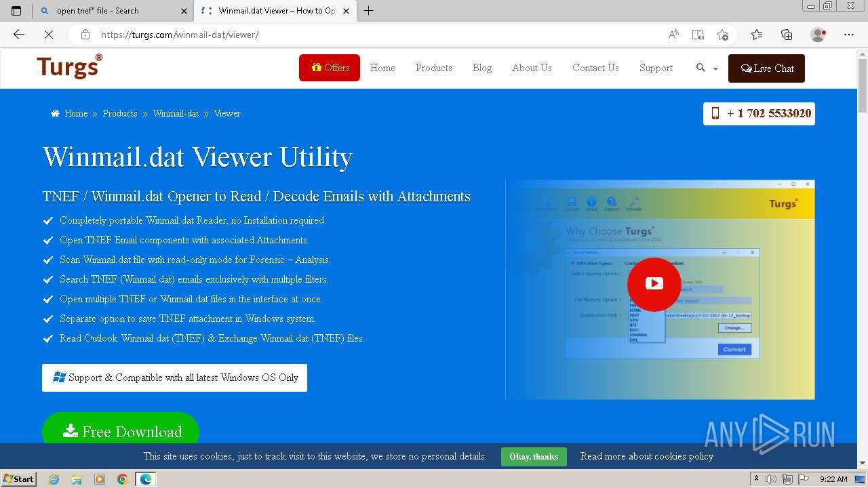This screenshot has height=488, width=868.
Task: Select the Winmail.dat Viewer tab
Action: coord(276,11)
